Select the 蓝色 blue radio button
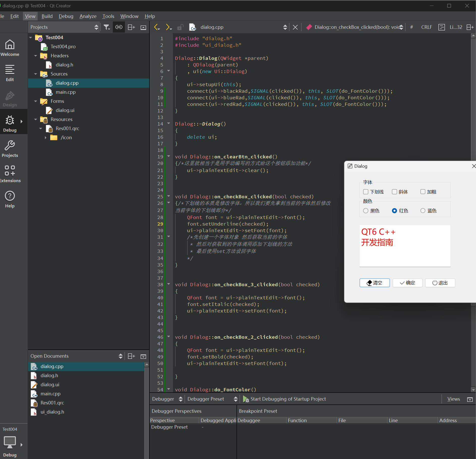This screenshot has height=459, width=476. [423, 211]
